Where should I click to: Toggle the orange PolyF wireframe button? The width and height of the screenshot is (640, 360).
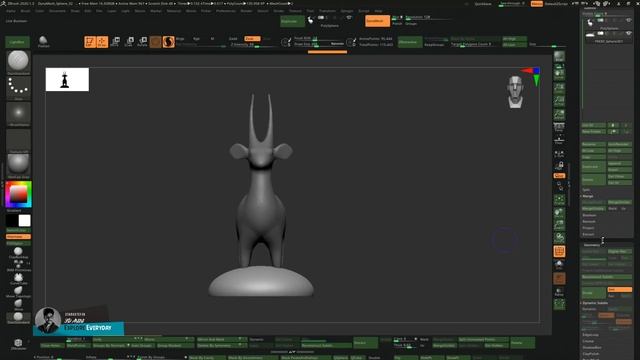click(559, 251)
